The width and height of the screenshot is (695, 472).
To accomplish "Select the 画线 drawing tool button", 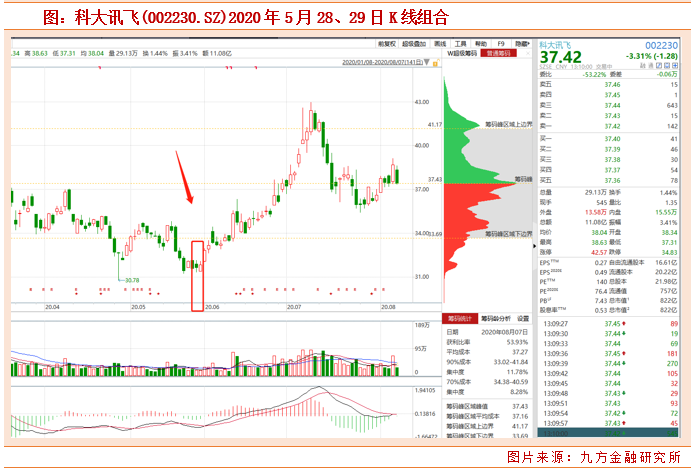I will (x=440, y=44).
